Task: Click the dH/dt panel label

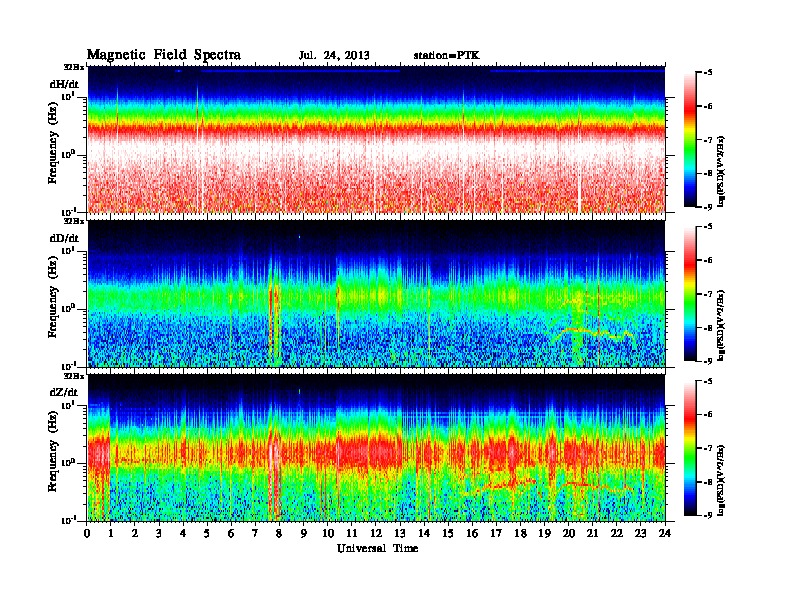Action: 64,84
